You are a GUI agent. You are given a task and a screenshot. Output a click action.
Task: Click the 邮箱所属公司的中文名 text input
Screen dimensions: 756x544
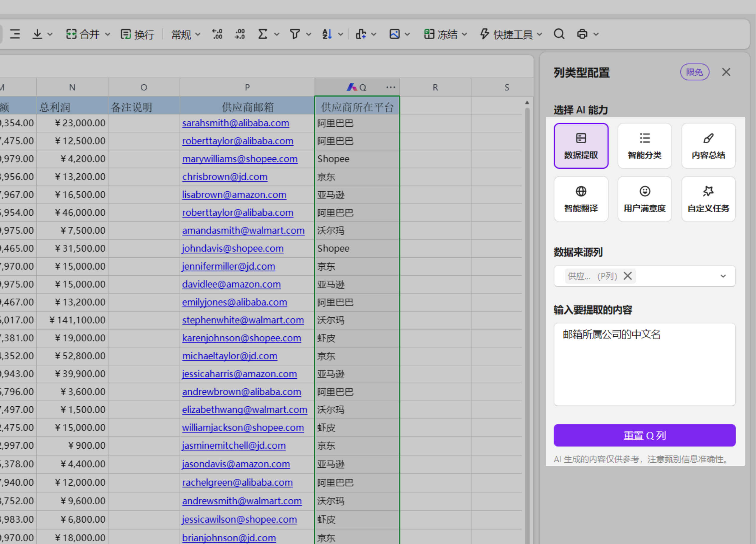coord(644,364)
